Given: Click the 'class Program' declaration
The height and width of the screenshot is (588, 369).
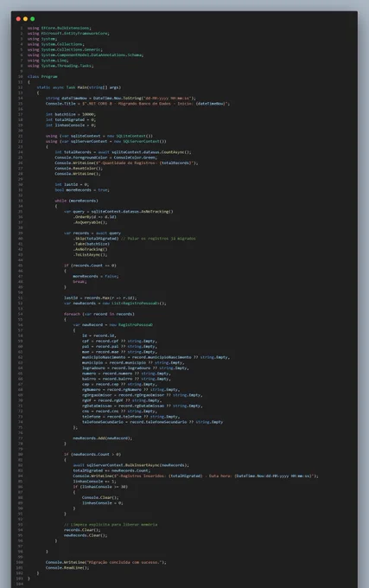Looking at the screenshot, I should click(42, 76).
